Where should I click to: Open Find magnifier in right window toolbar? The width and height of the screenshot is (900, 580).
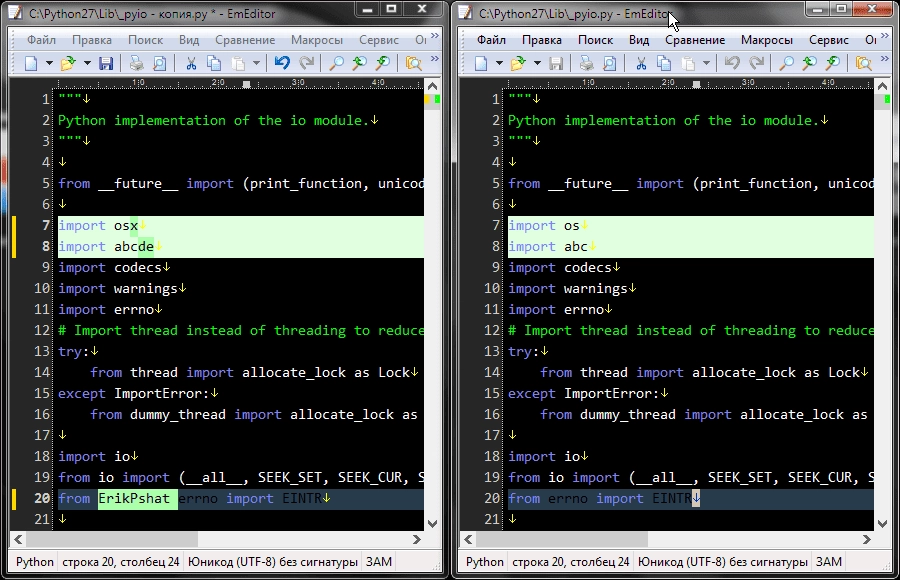coord(786,63)
